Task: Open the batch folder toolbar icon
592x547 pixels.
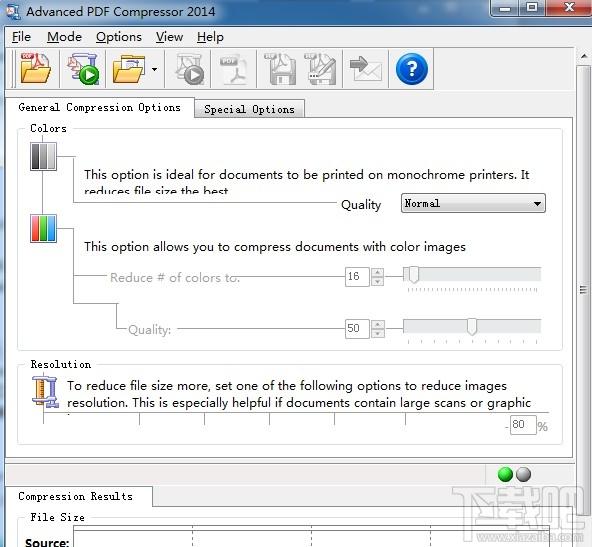Action: [x=129, y=69]
